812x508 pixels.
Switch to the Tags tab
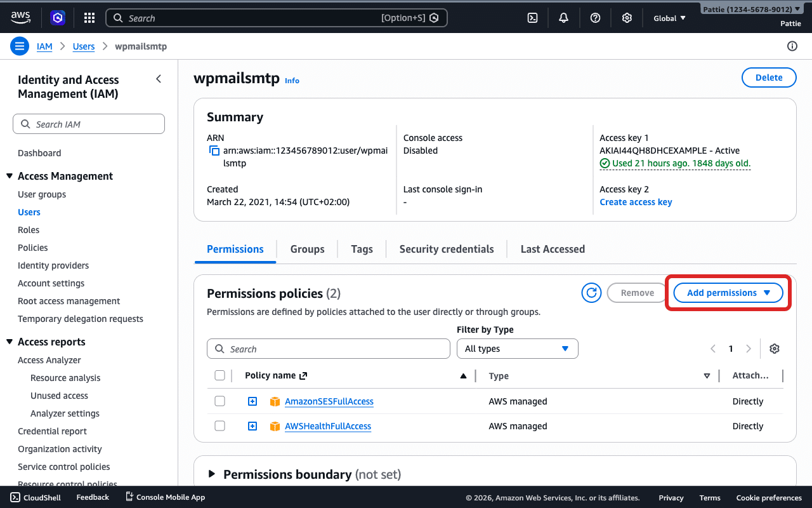click(x=362, y=249)
